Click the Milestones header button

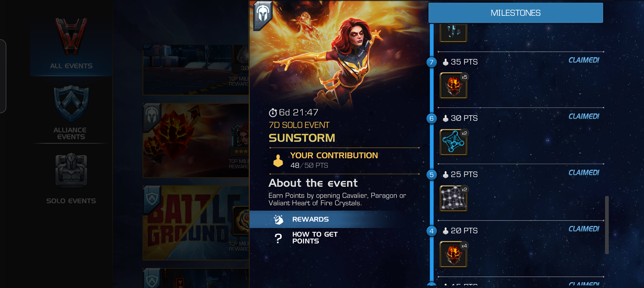(x=516, y=13)
